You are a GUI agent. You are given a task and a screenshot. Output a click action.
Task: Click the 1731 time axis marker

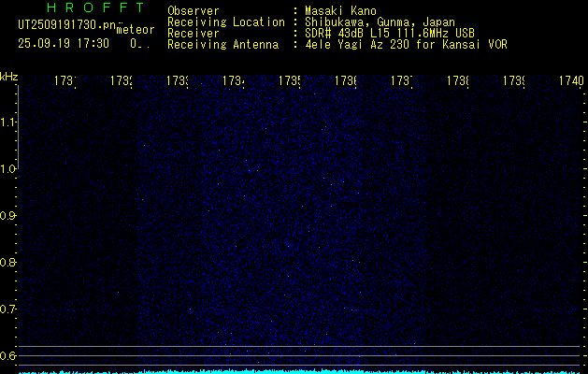pyautogui.click(x=65, y=81)
